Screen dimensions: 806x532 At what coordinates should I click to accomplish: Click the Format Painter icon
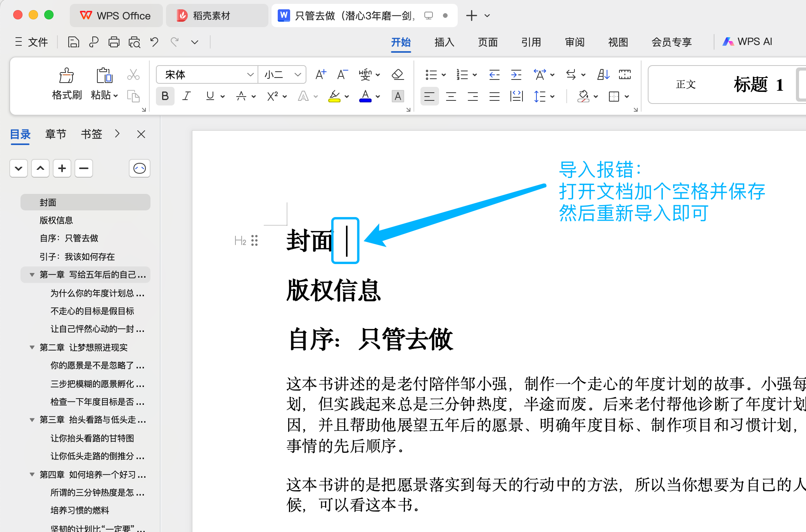tap(67, 76)
